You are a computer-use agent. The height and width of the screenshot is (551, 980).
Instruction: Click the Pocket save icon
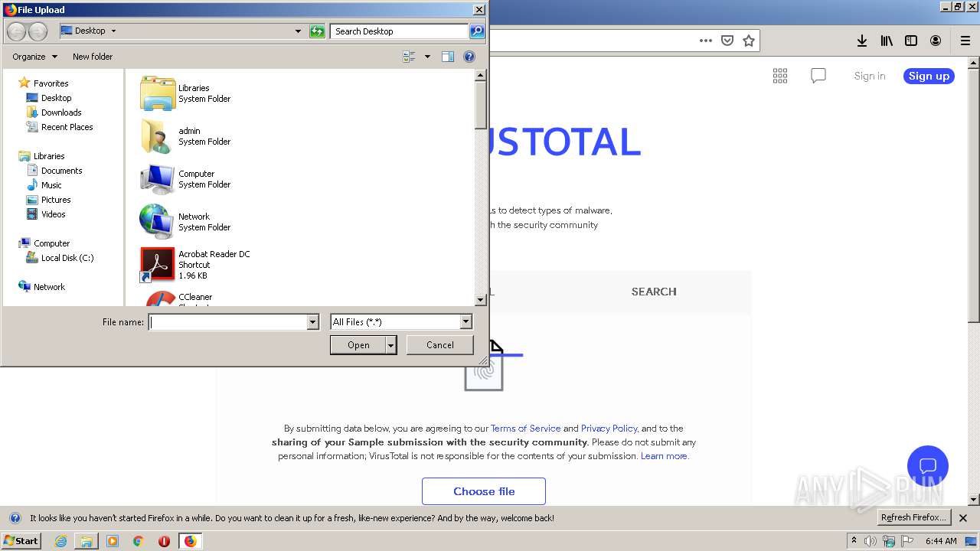point(727,41)
